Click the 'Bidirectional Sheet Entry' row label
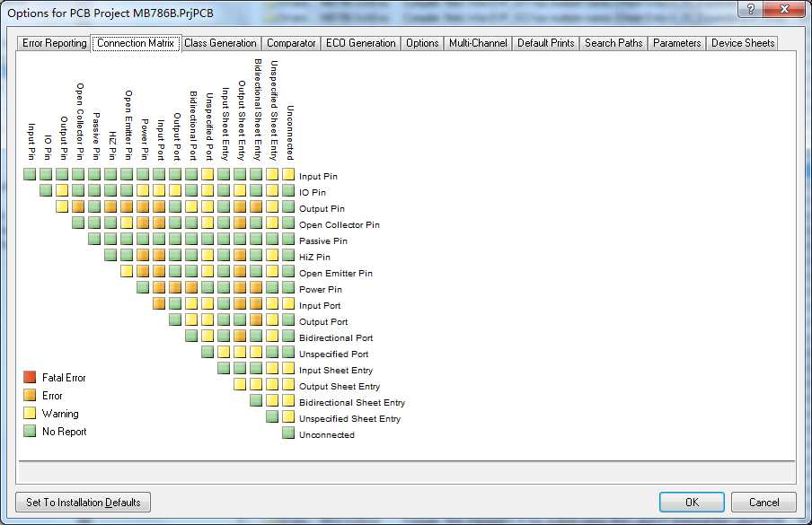 click(352, 402)
